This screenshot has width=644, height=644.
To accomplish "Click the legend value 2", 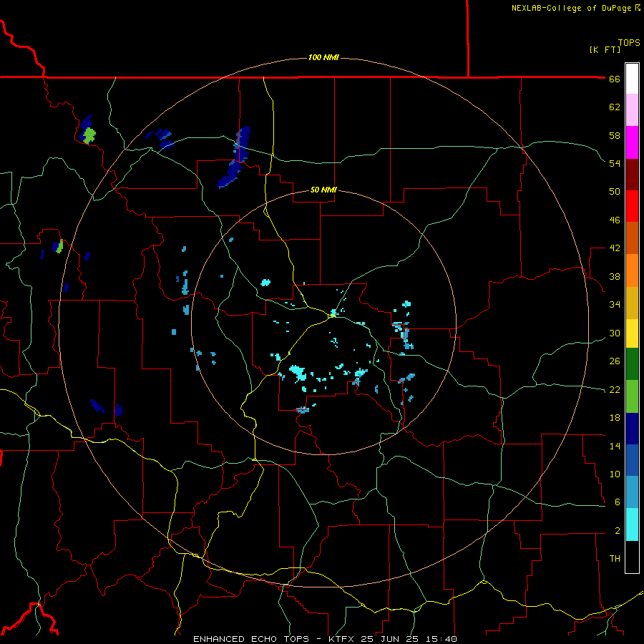I will 618,531.
